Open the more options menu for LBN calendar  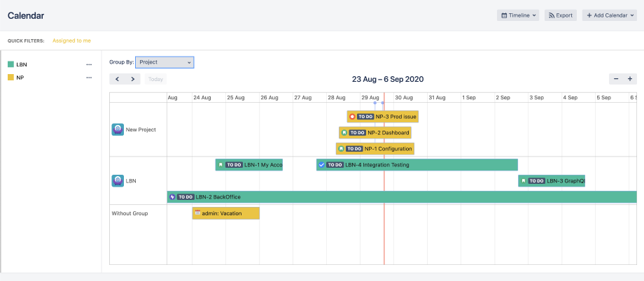point(89,64)
